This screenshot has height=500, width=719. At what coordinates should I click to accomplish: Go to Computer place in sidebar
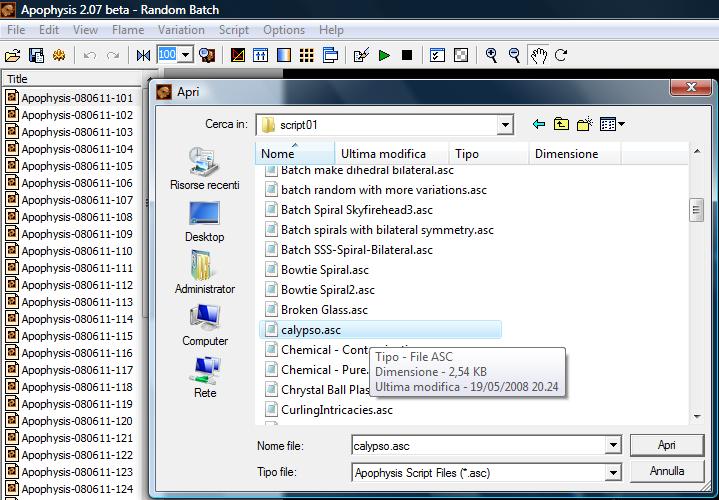[205, 325]
